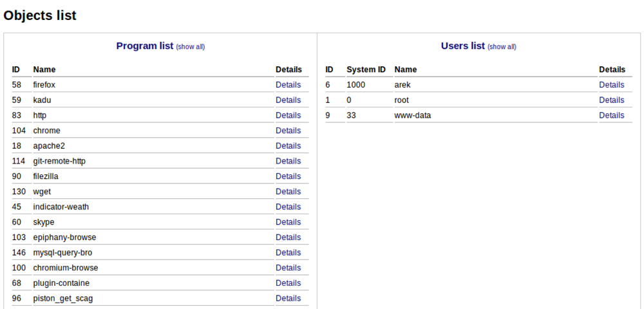View mysql-query-bro Details
644x309 pixels.
288,252
